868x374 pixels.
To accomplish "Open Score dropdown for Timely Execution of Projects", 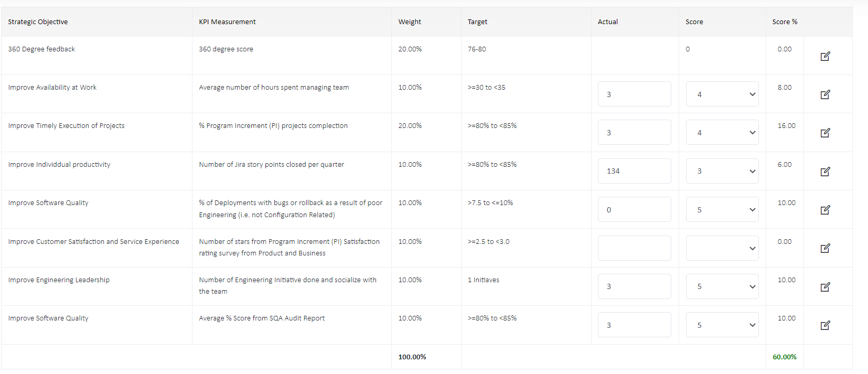I will 722,133.
